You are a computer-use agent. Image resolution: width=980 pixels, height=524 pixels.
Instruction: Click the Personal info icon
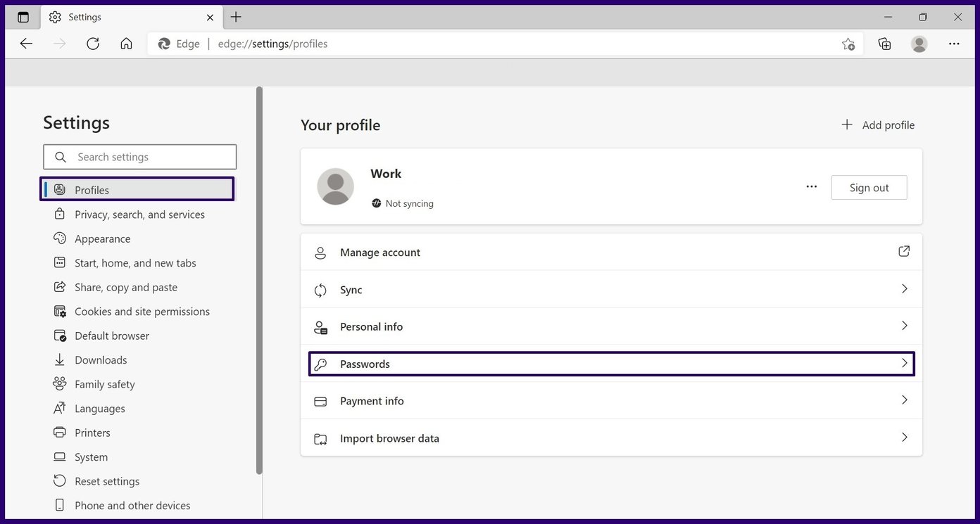pos(320,327)
